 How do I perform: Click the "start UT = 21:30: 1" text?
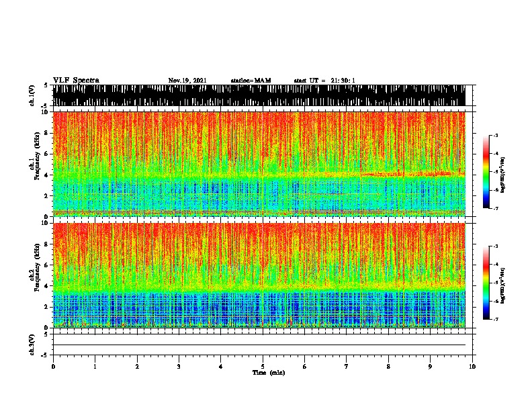324,81
